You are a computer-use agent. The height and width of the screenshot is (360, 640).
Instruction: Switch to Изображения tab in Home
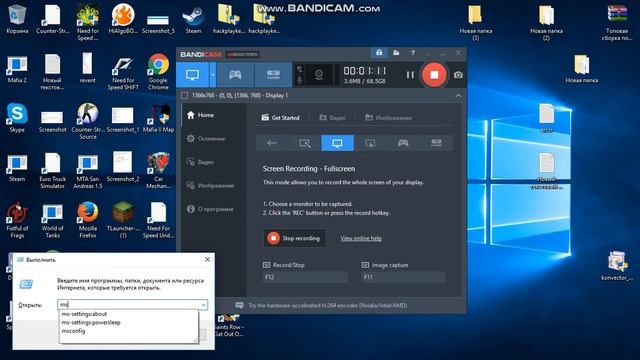tap(388, 118)
